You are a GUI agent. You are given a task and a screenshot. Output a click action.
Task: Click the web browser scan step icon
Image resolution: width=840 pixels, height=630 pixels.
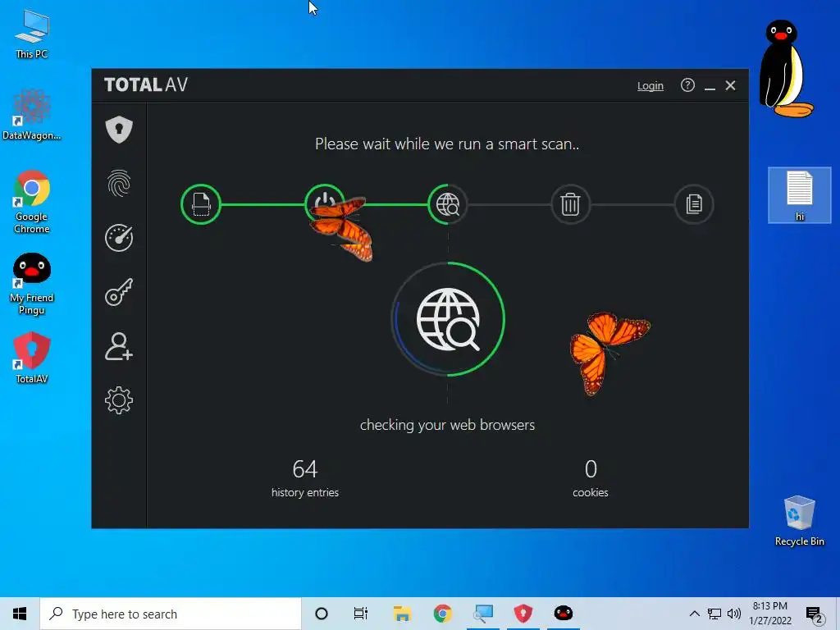click(448, 204)
